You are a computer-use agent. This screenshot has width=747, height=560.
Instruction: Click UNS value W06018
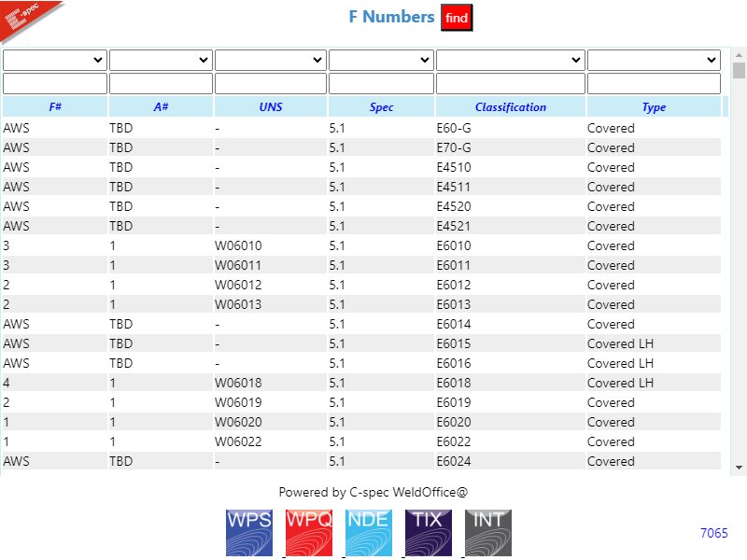(x=238, y=383)
